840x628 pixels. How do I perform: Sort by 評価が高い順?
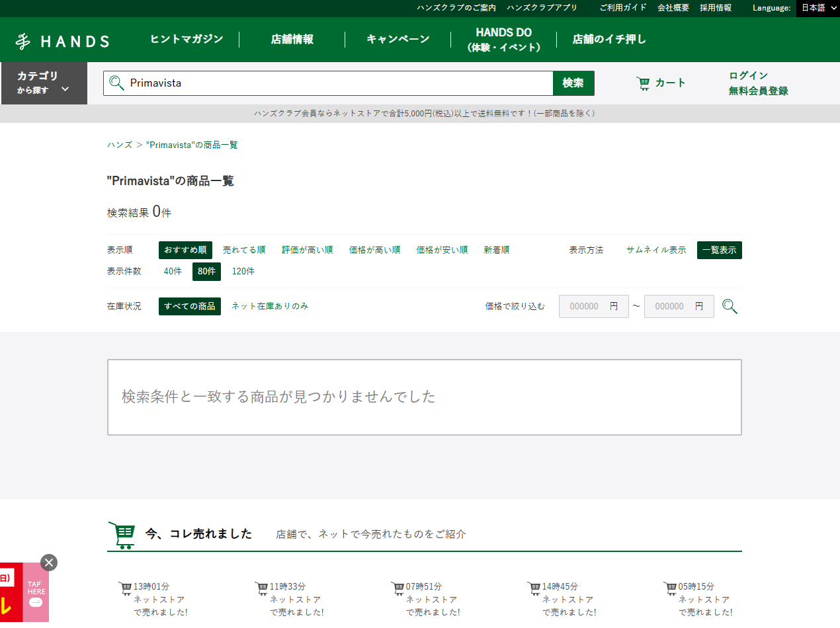(x=308, y=250)
